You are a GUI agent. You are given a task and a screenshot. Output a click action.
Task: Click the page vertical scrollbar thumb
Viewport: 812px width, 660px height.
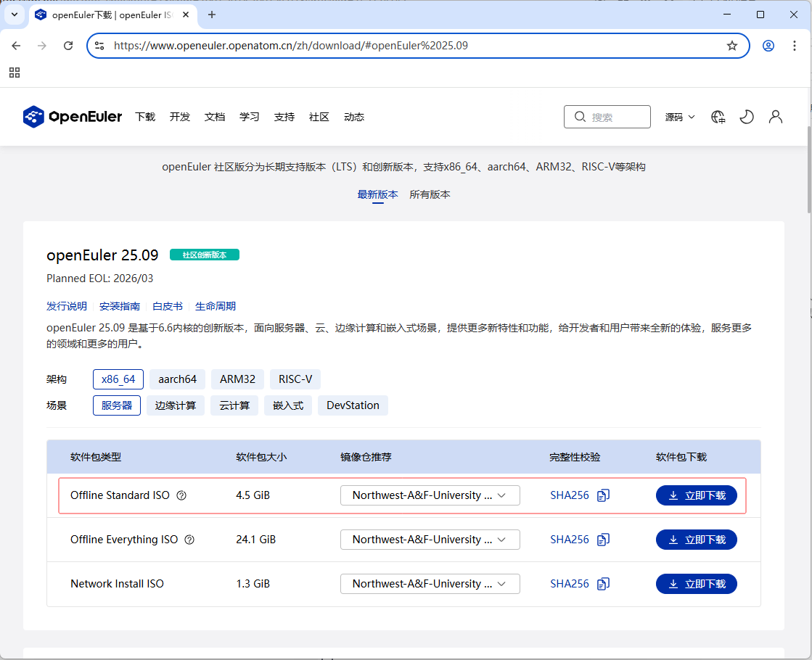(809, 169)
